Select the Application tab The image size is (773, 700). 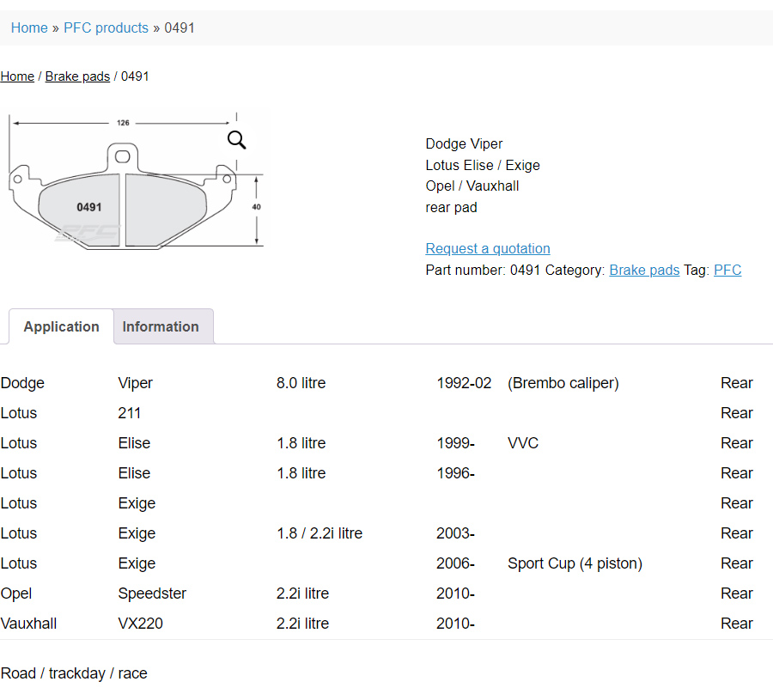(x=61, y=326)
